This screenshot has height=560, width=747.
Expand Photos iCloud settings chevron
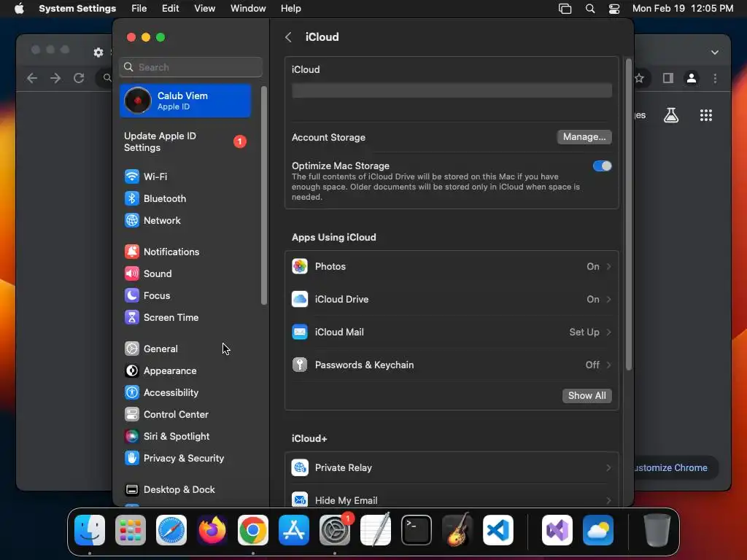609,266
